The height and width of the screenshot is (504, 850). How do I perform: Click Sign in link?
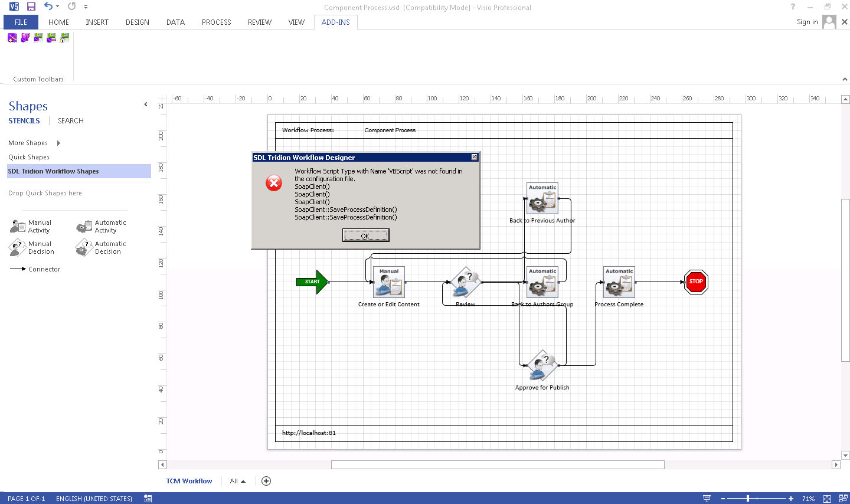[x=807, y=22]
